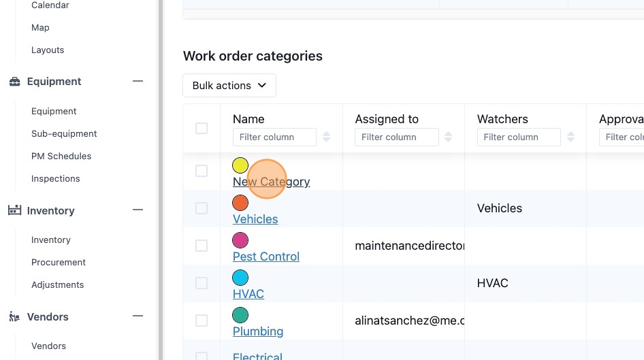644x360 pixels.
Task: Open Map in the sidebar
Action: 40,27
